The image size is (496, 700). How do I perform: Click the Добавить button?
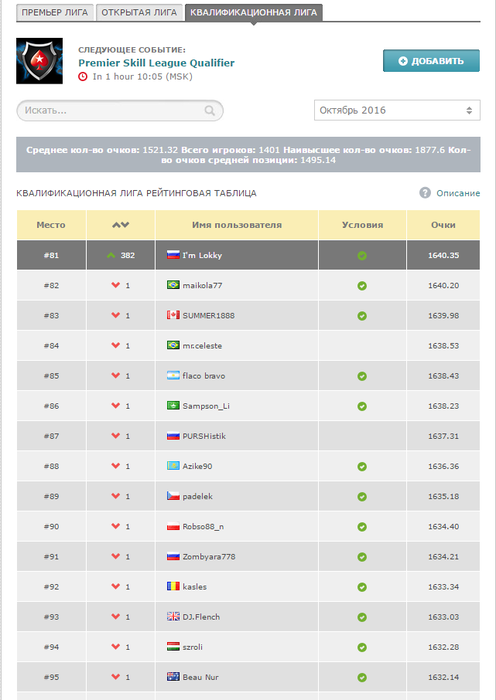click(x=431, y=61)
